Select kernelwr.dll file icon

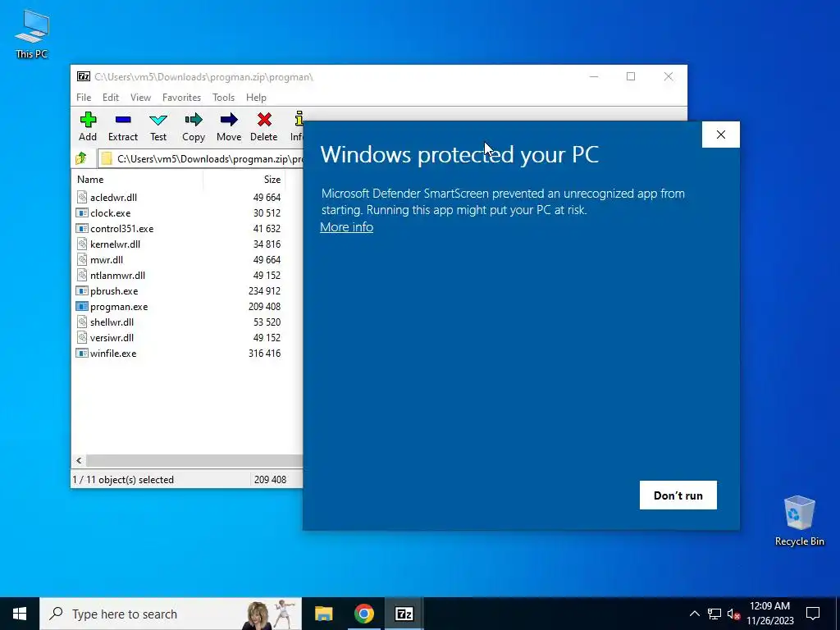click(81, 244)
